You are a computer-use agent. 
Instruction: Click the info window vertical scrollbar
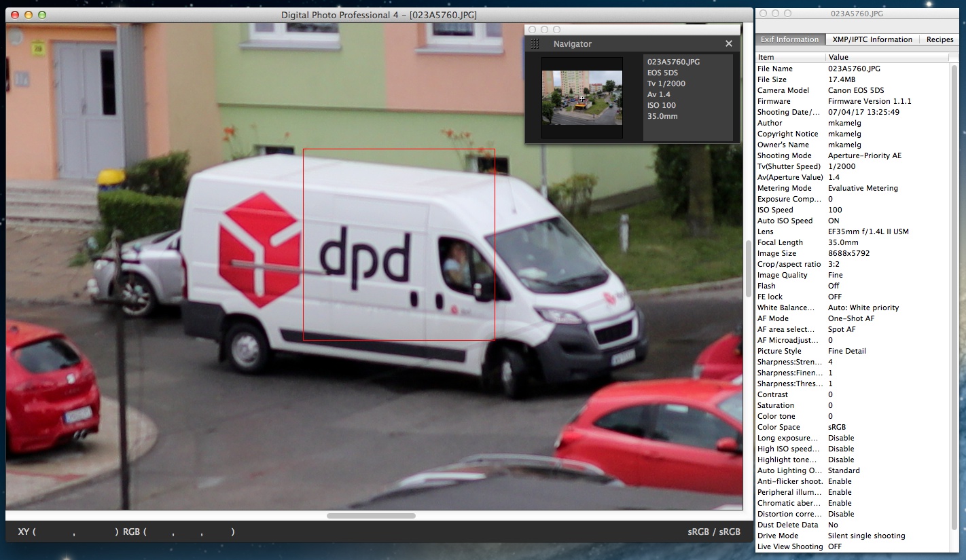tap(954, 297)
